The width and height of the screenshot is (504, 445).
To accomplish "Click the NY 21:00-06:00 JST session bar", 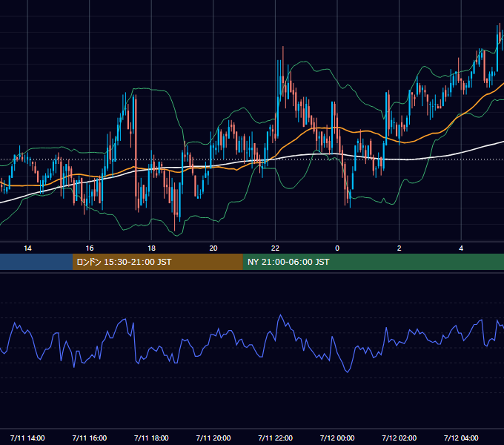I will pyautogui.click(x=373, y=262).
